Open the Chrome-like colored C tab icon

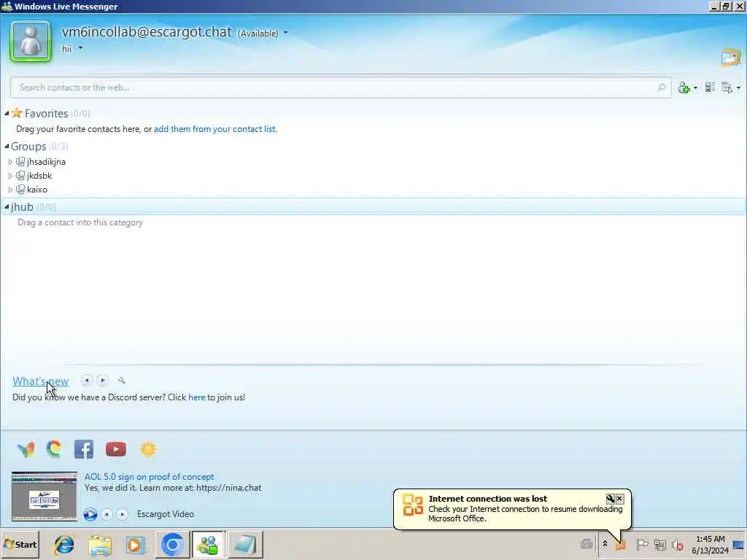coord(54,448)
